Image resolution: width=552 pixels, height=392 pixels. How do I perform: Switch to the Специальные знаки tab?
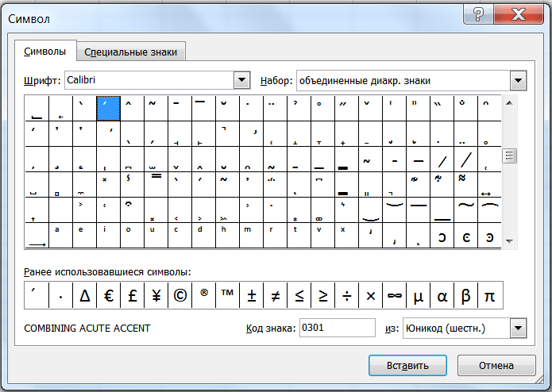click(x=133, y=52)
